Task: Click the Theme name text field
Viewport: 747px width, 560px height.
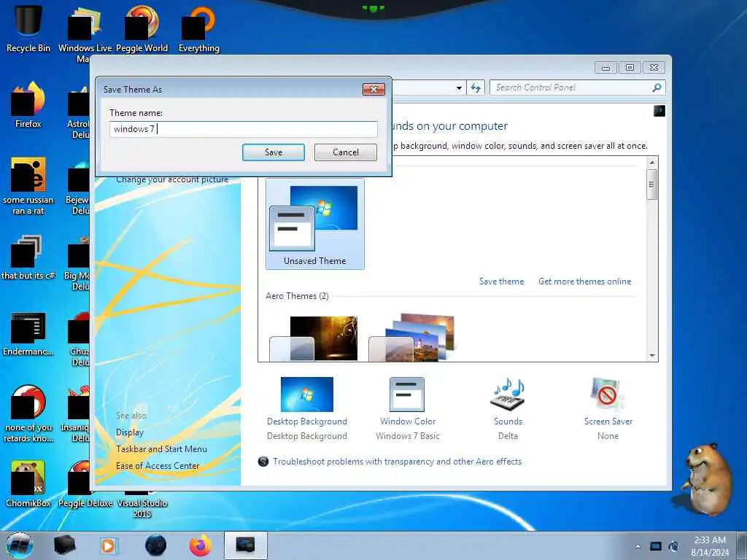Action: (x=244, y=129)
